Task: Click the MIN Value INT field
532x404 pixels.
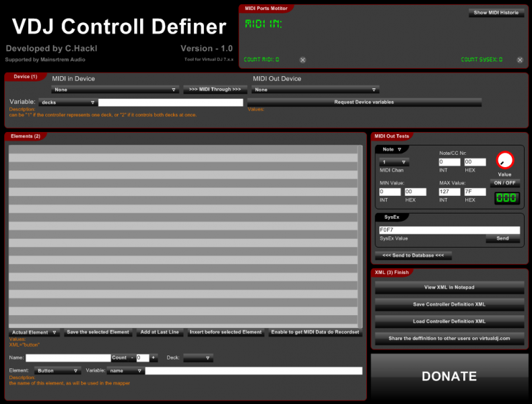Action: 390,192
